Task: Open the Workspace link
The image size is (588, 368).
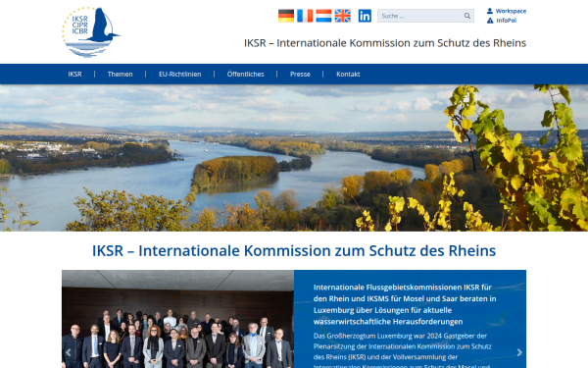Action: click(x=511, y=11)
